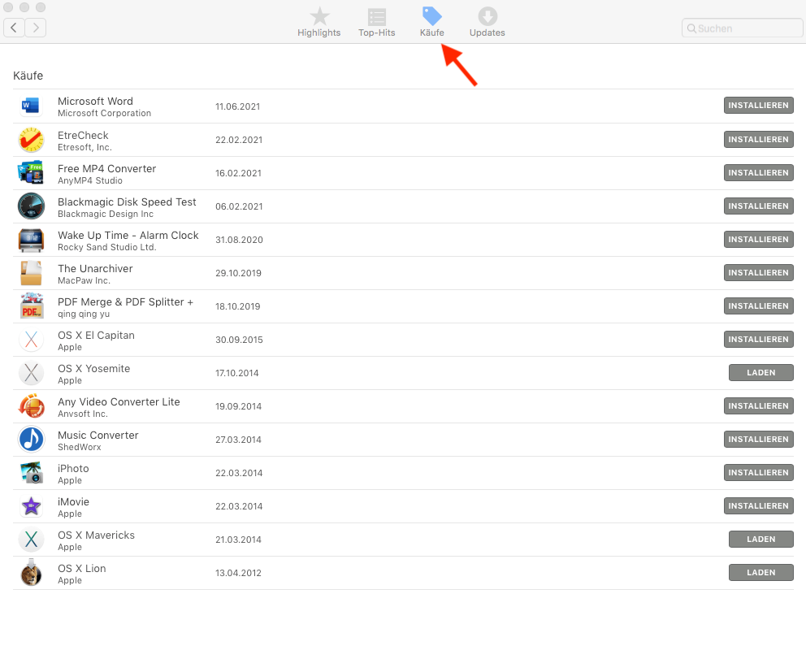Screen dimensions: 806x672
Task: Click the OS X Yosemite icon
Action: [31, 373]
